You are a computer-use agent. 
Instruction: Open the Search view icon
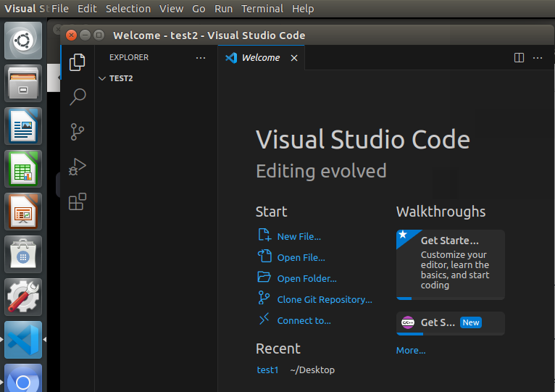tap(77, 96)
